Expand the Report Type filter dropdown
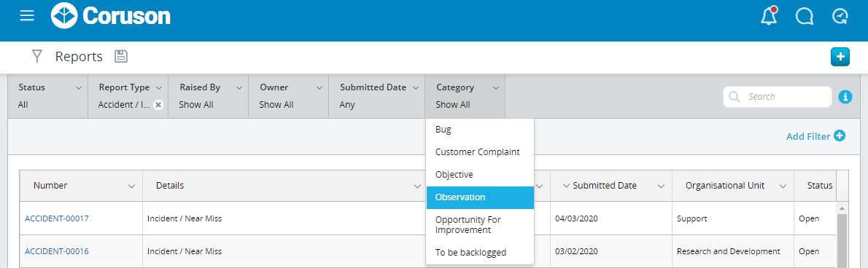868x268 pixels. click(159, 88)
